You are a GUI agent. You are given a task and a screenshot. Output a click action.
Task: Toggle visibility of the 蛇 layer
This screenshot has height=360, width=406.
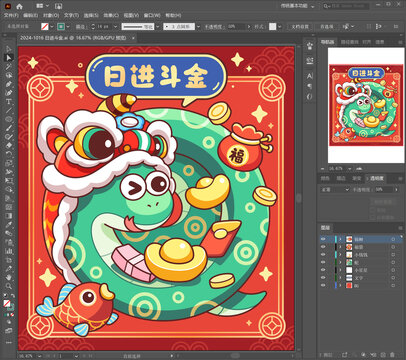pyautogui.click(x=323, y=262)
